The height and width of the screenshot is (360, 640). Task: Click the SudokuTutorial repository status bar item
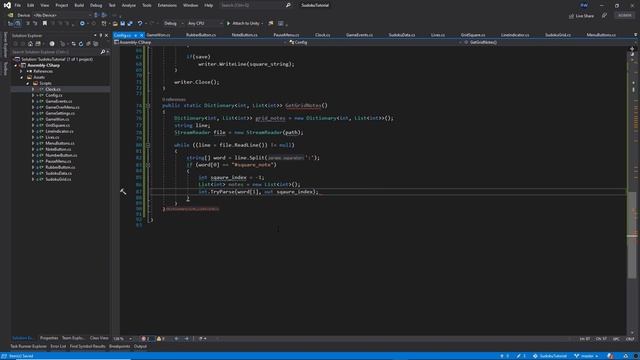click(550, 356)
